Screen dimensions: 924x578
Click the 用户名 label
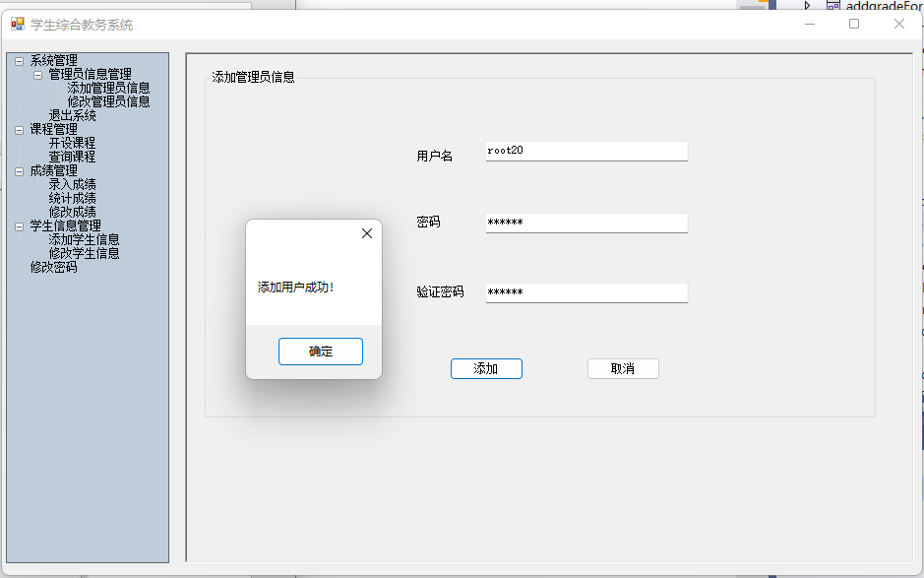(x=435, y=156)
